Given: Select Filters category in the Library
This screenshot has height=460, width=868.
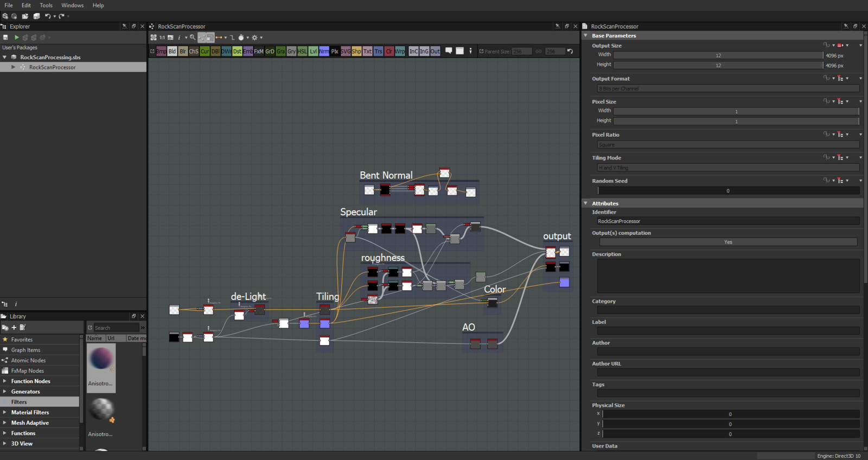Looking at the screenshot, I should pos(40,402).
